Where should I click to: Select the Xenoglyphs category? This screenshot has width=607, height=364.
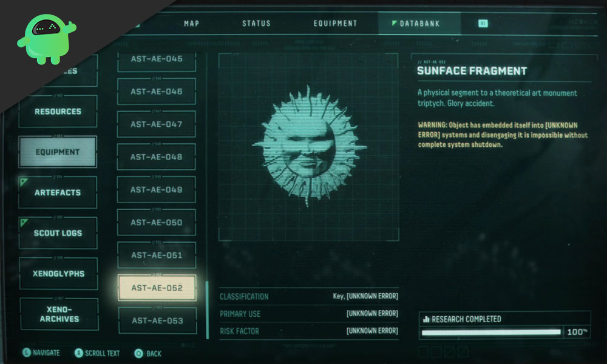[x=58, y=274]
